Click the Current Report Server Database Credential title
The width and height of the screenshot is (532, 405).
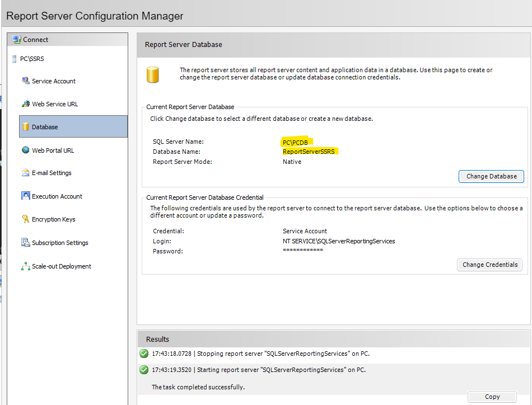coord(204,197)
